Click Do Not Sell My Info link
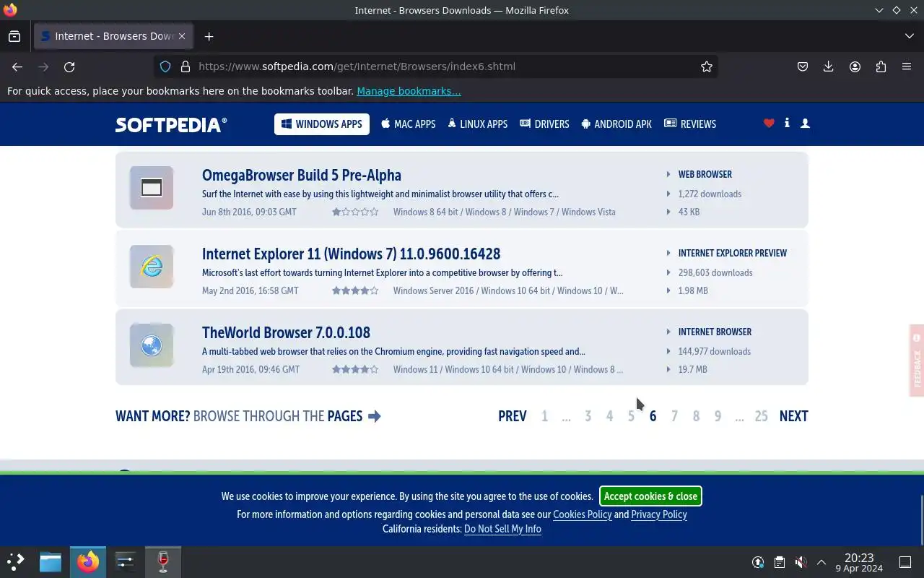 tap(502, 529)
